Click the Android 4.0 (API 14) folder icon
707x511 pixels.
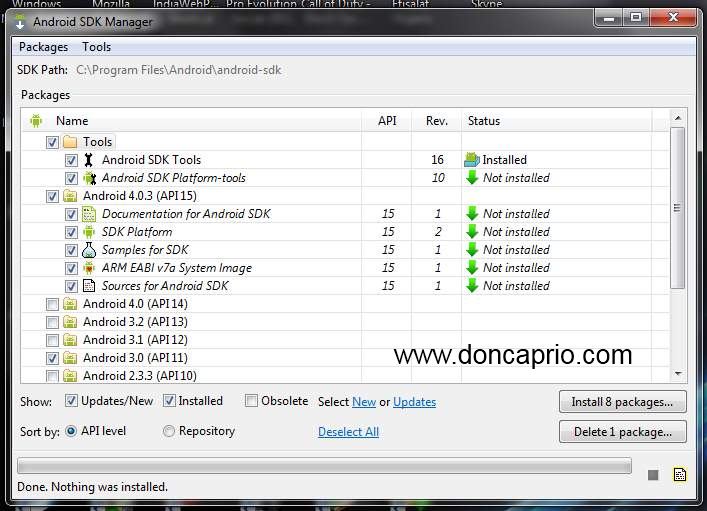pos(70,304)
